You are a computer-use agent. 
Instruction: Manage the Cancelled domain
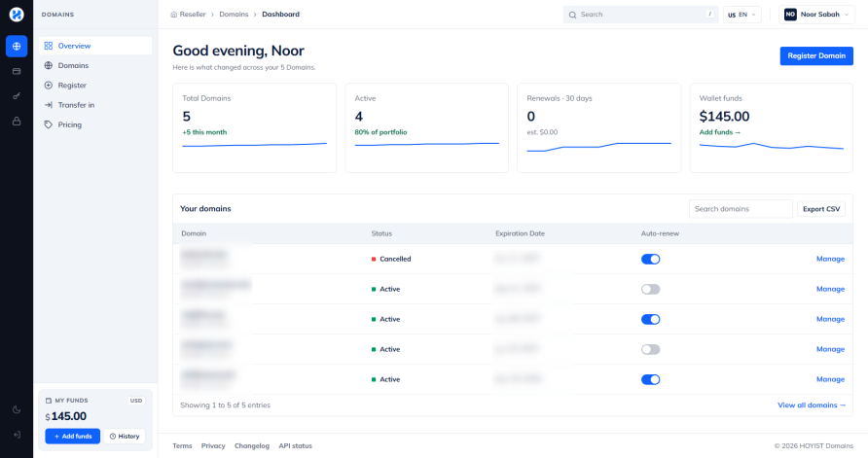pyautogui.click(x=830, y=259)
